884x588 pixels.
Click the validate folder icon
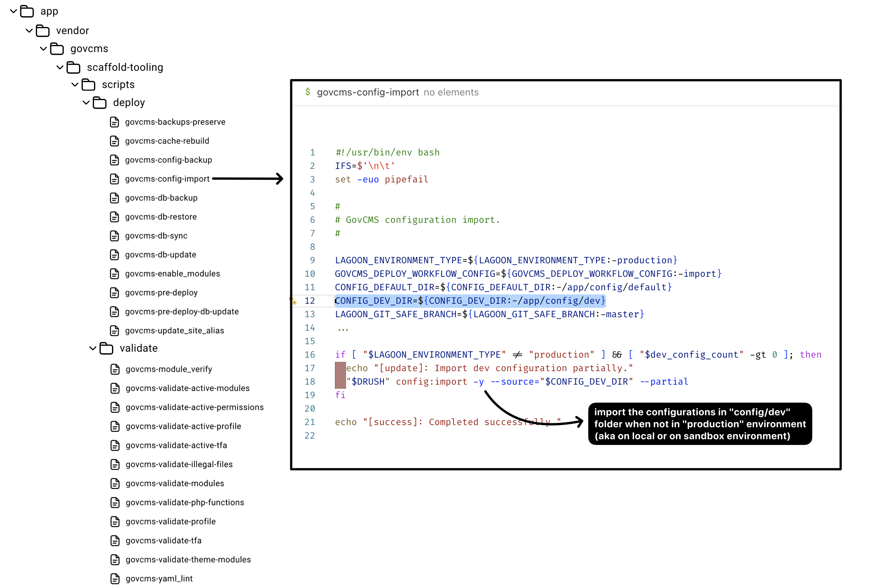pyautogui.click(x=106, y=348)
